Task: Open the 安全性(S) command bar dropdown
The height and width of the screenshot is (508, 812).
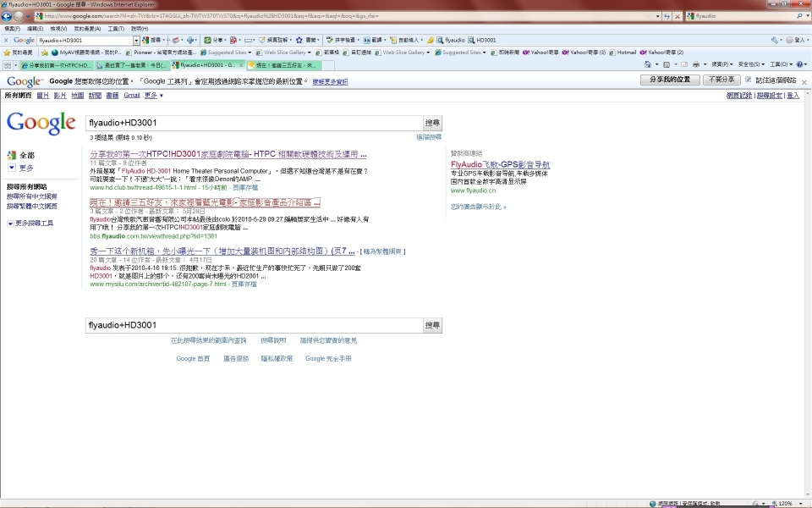Action: (751, 64)
